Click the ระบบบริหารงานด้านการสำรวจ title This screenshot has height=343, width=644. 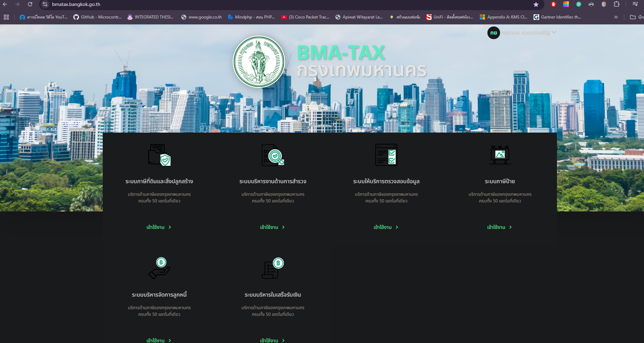tap(273, 181)
